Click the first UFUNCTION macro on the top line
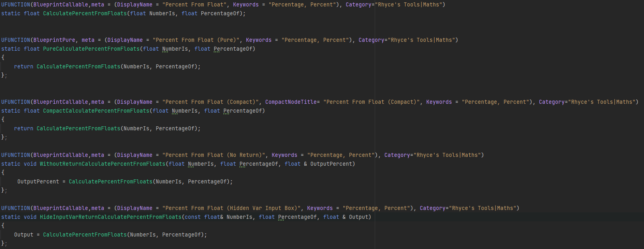 (16, 4)
